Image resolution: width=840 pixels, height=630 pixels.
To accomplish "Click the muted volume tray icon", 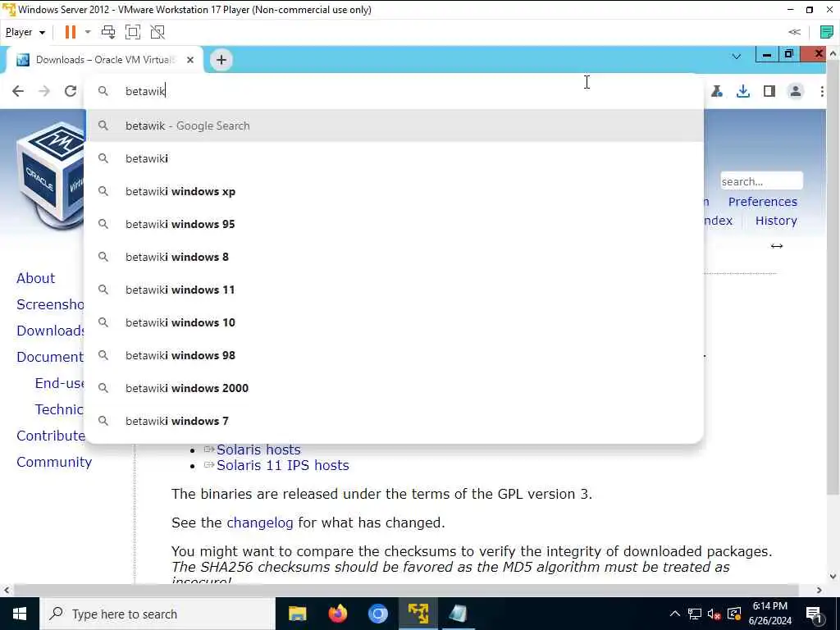I will point(714,614).
